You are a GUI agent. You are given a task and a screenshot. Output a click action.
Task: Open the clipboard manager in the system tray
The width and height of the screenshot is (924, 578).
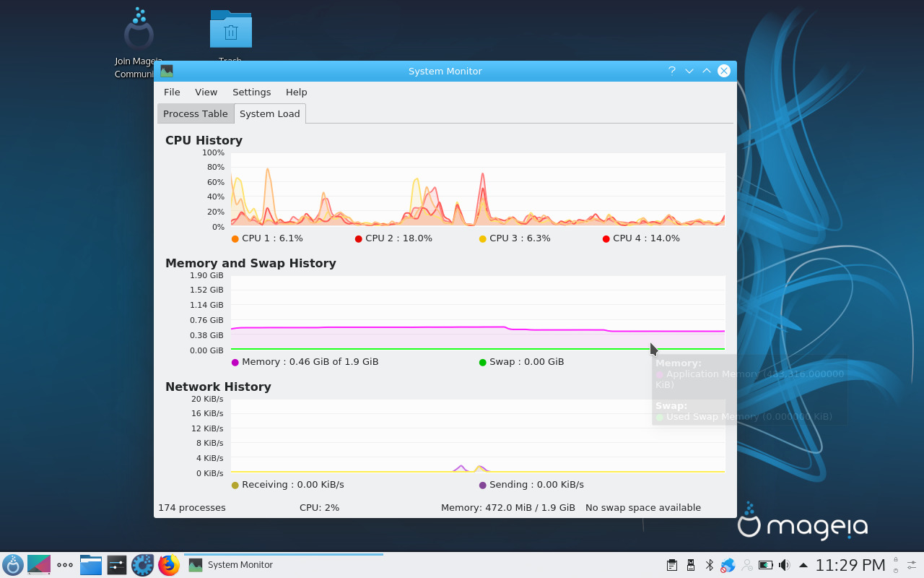click(x=671, y=564)
